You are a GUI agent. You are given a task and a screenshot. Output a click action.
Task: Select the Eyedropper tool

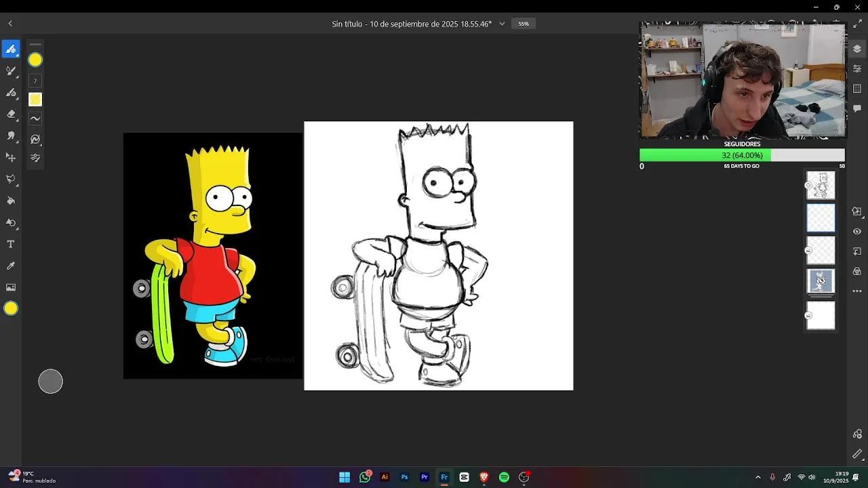tap(11, 266)
